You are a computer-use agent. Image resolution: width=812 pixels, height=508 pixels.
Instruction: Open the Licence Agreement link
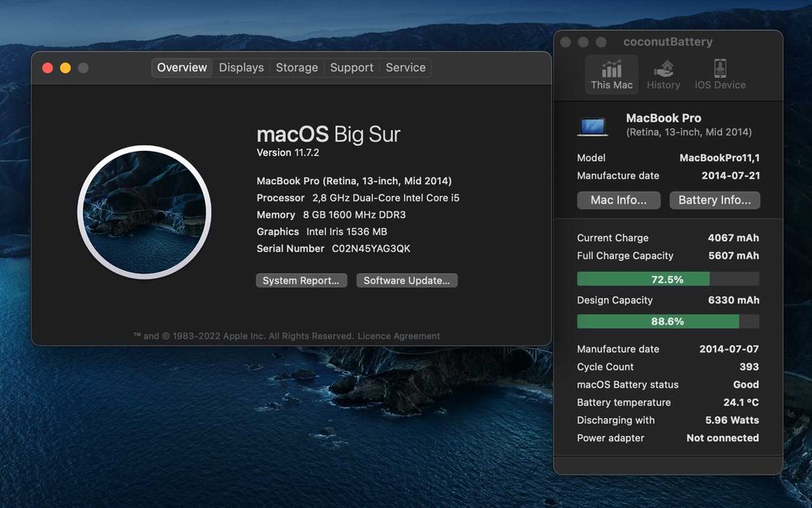click(x=399, y=336)
